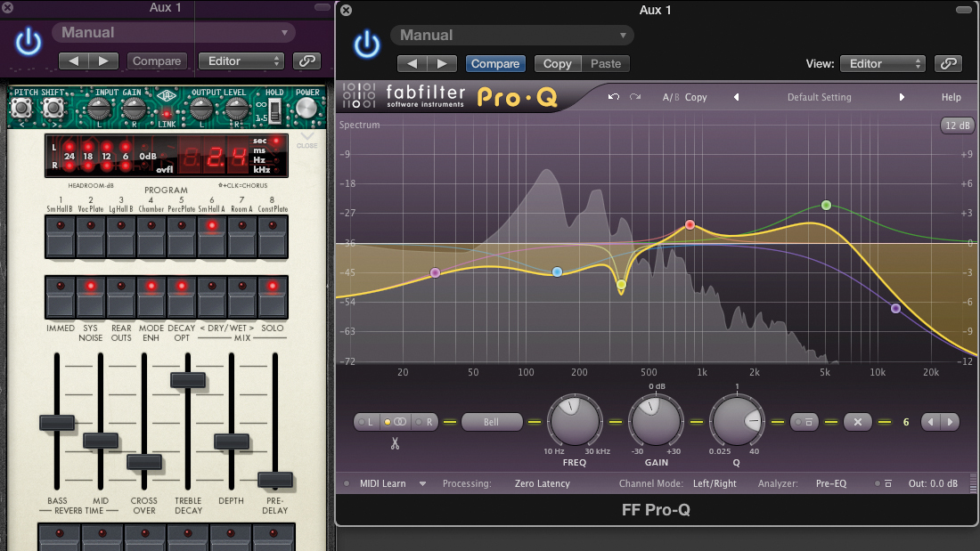Select the light blue EQ band node
980x551 pixels.
[x=557, y=271]
